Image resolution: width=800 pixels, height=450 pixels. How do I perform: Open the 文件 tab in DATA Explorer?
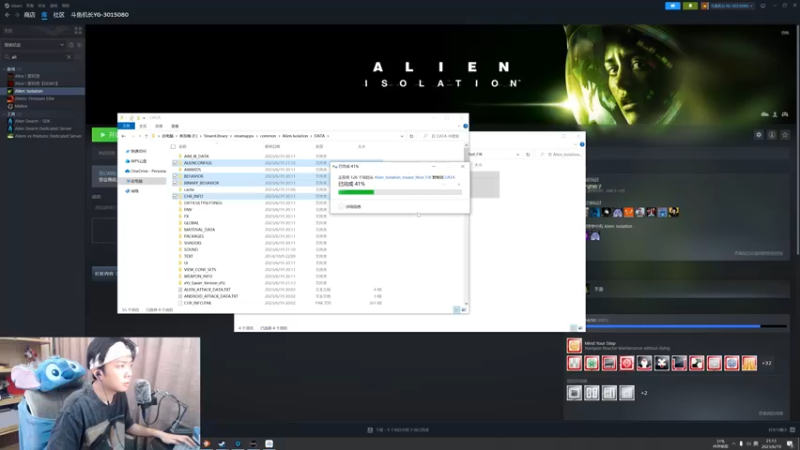coord(127,126)
